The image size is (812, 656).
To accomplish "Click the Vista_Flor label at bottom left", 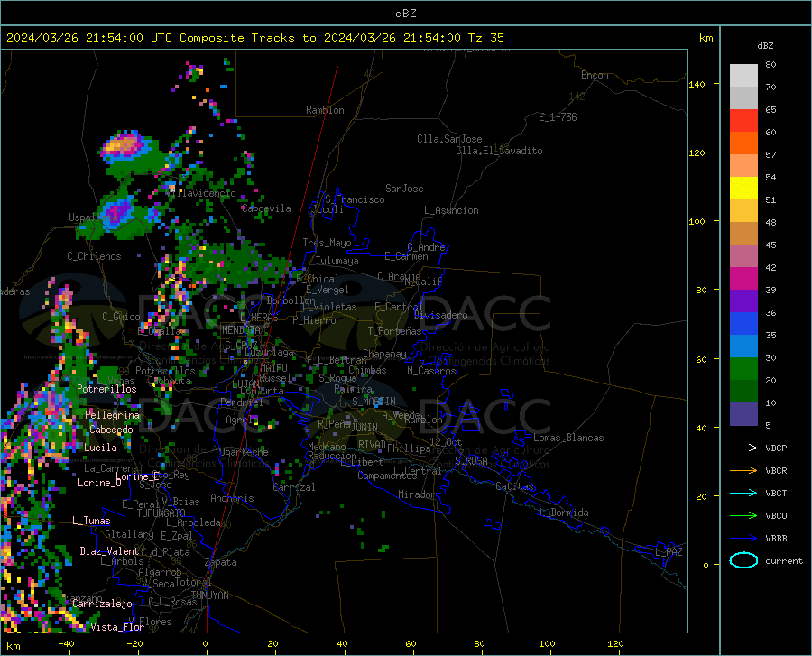I will [117, 627].
